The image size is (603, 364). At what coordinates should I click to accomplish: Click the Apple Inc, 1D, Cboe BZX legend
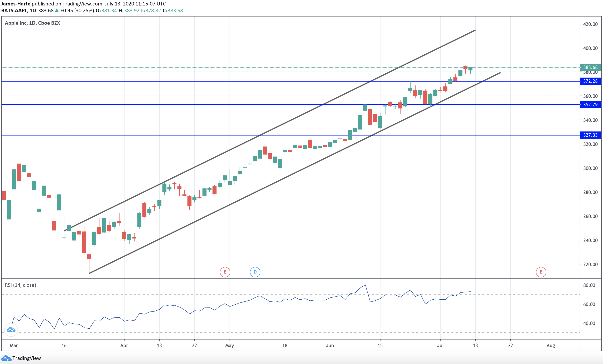pos(32,23)
